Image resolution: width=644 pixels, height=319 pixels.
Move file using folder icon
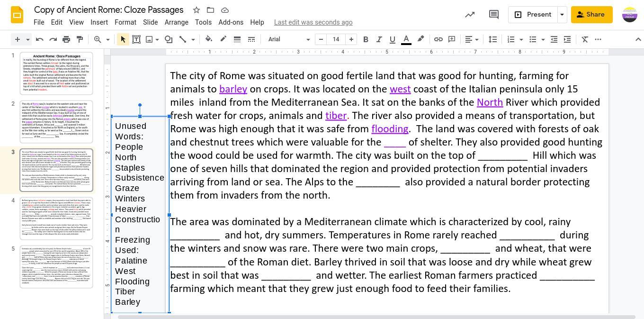(x=210, y=10)
